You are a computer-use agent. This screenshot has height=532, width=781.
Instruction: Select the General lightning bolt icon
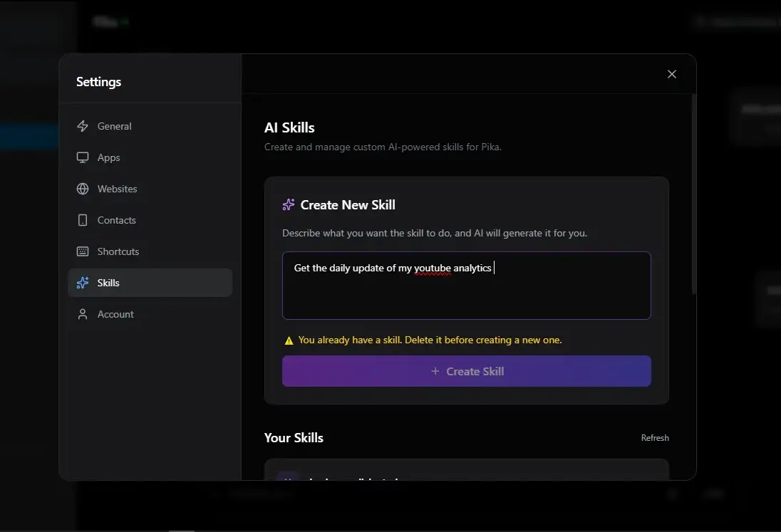pyautogui.click(x=83, y=126)
